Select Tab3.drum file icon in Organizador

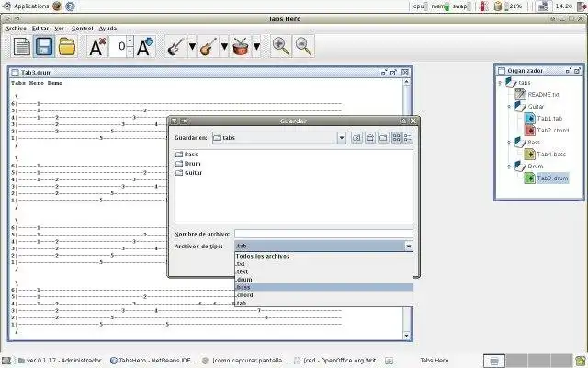[529, 178]
